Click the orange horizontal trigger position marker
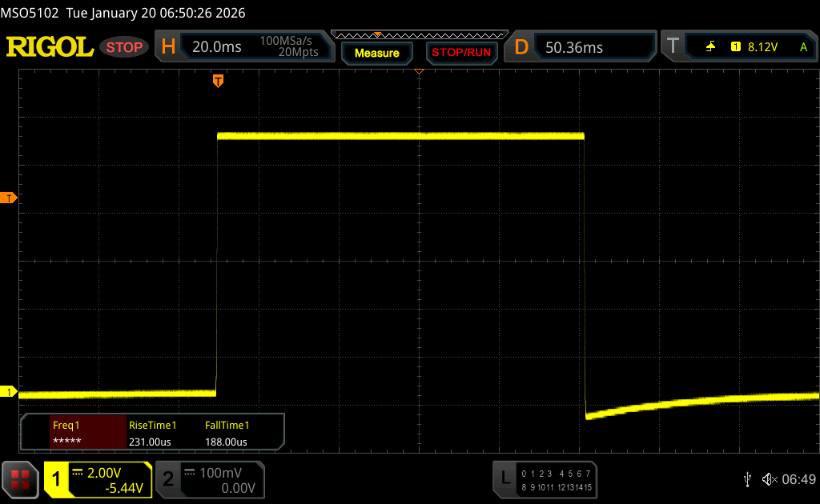Viewport: 820px width, 504px height. coord(218,81)
